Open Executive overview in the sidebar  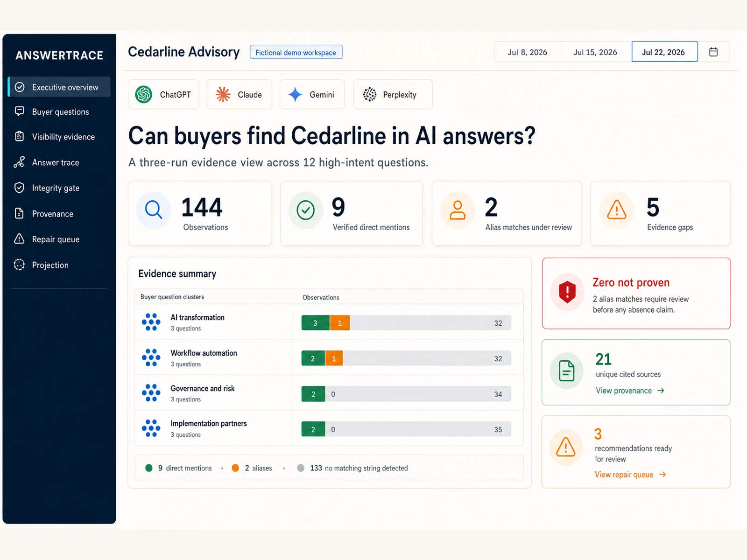(59, 87)
